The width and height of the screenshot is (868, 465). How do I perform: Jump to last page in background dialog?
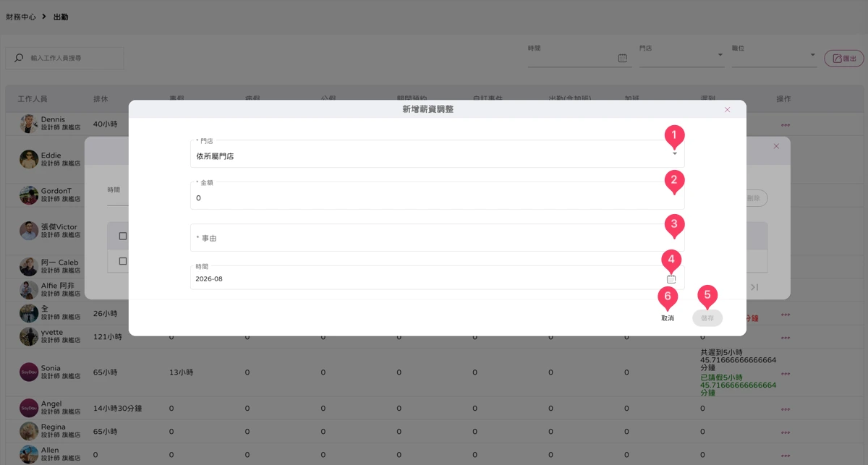click(x=754, y=287)
